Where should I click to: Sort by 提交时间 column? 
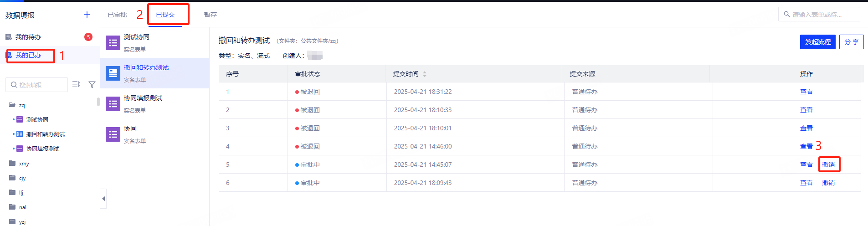(425, 74)
